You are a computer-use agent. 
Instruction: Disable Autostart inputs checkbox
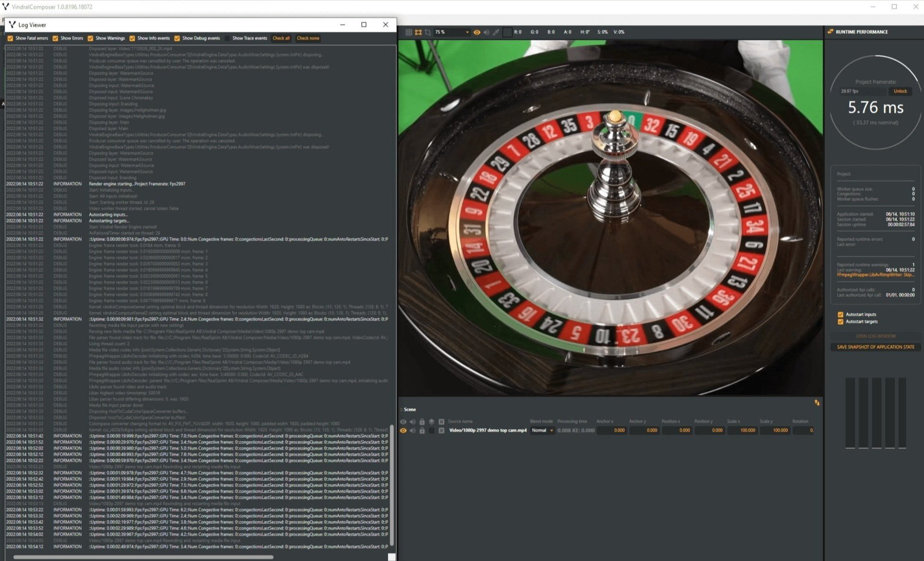(841, 315)
